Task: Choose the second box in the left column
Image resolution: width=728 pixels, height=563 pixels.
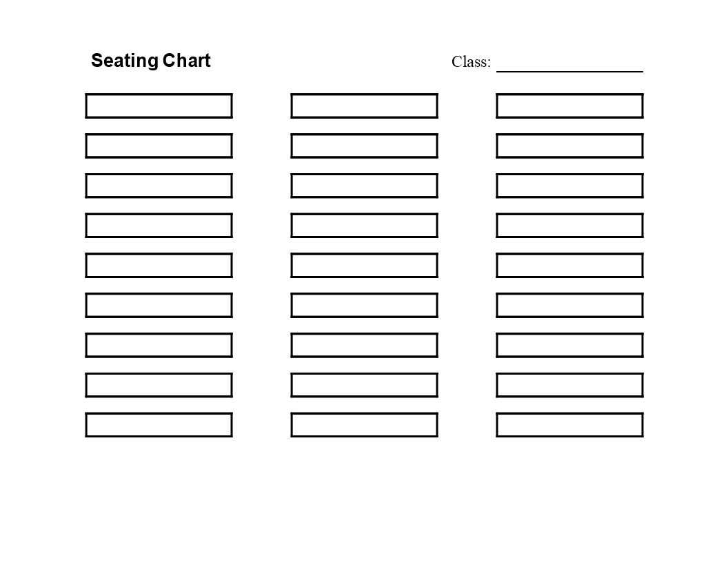Action: 159,146
